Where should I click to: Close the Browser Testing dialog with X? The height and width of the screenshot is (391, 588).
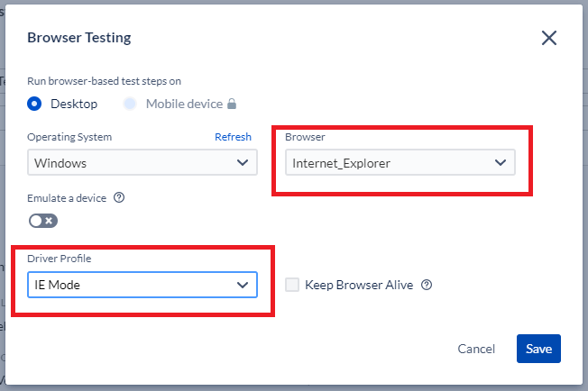(549, 38)
